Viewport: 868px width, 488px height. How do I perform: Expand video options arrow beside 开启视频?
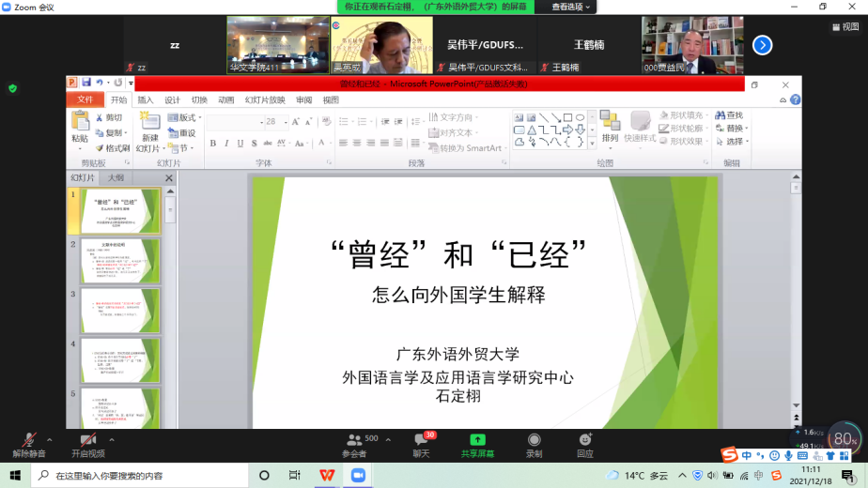click(x=112, y=438)
